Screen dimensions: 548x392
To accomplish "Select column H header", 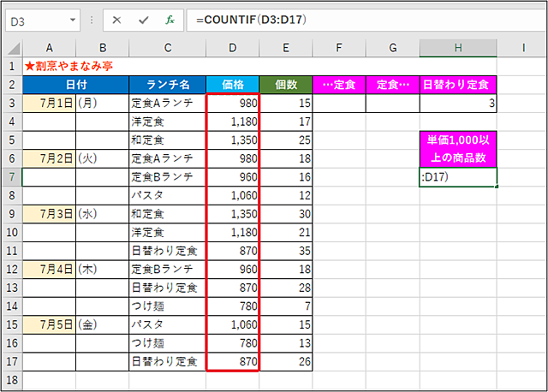I will pos(458,48).
